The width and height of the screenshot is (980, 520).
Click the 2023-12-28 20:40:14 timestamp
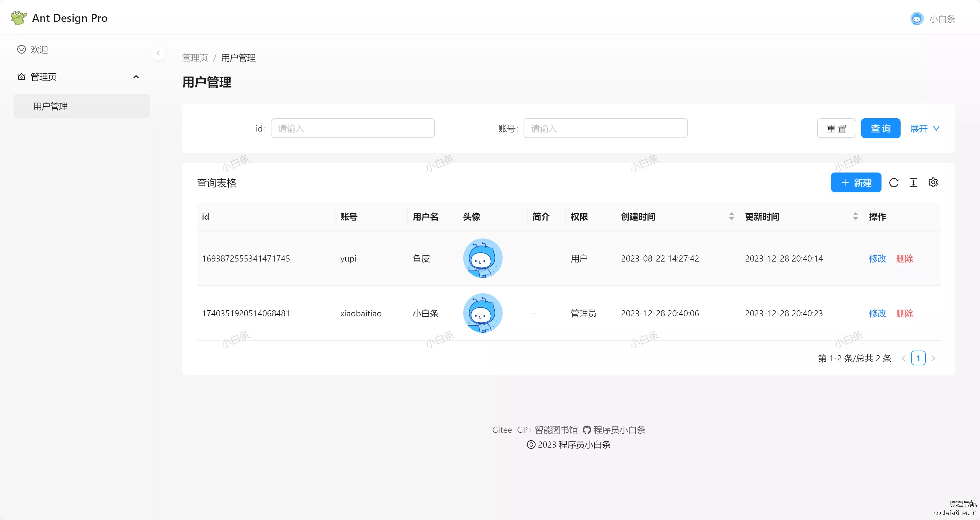[x=784, y=258]
